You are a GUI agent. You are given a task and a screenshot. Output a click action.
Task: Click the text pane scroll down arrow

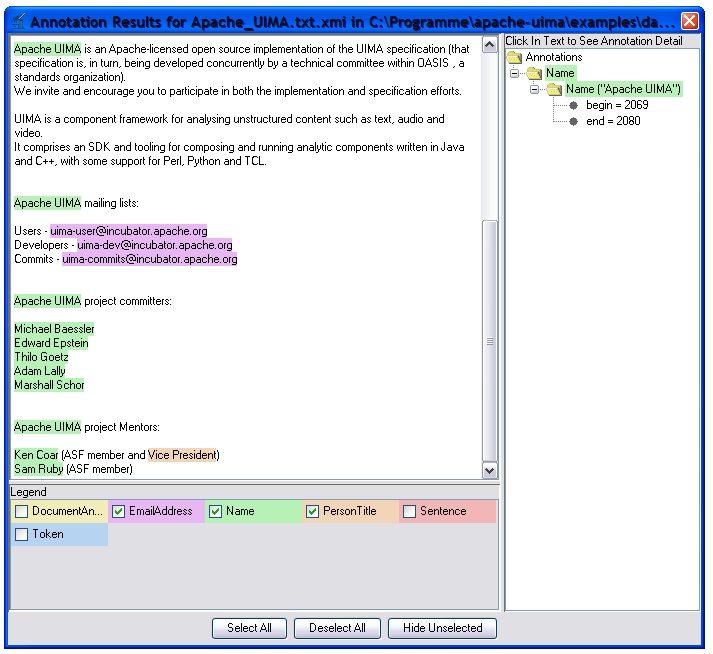(x=489, y=470)
